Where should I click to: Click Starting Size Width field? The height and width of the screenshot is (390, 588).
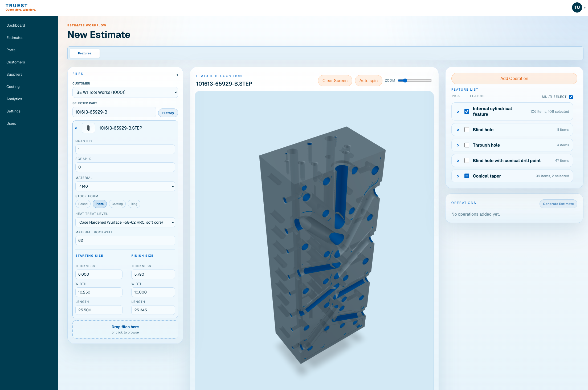99,292
